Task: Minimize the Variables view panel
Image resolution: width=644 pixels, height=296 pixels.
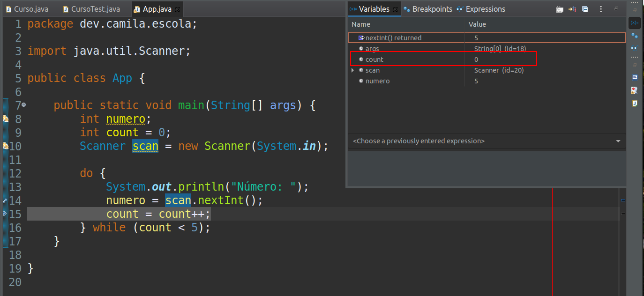Action: (616, 8)
